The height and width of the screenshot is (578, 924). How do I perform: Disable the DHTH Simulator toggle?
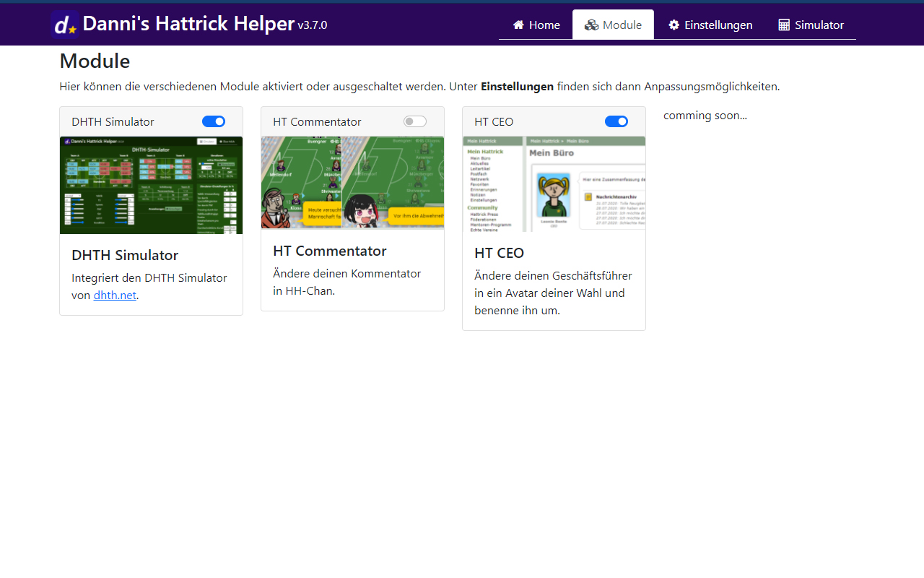tap(214, 121)
